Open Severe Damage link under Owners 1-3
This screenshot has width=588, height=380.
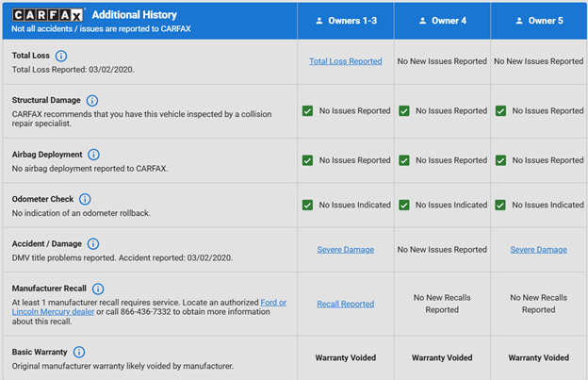tap(346, 250)
